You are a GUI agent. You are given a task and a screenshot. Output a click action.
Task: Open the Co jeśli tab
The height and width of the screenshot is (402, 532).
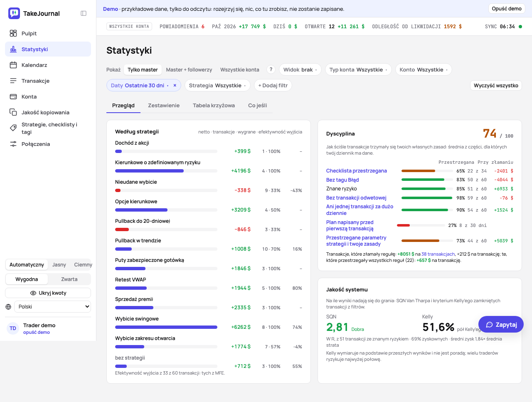pyautogui.click(x=258, y=106)
